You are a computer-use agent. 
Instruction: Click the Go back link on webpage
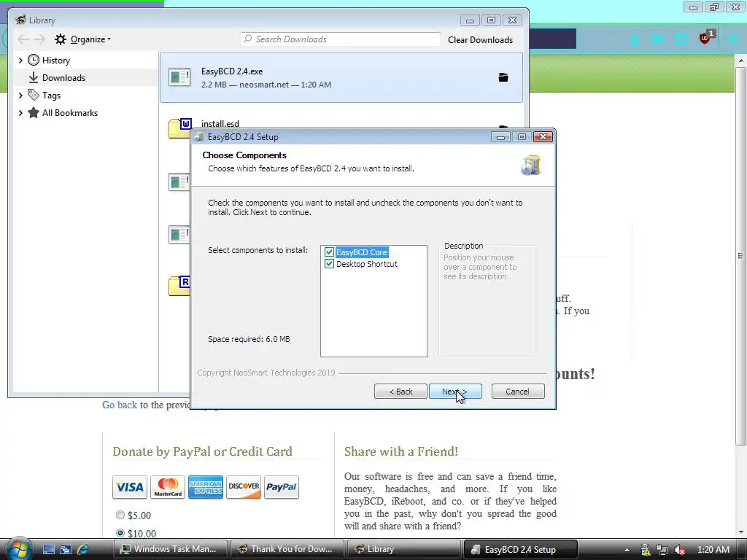[120, 405]
